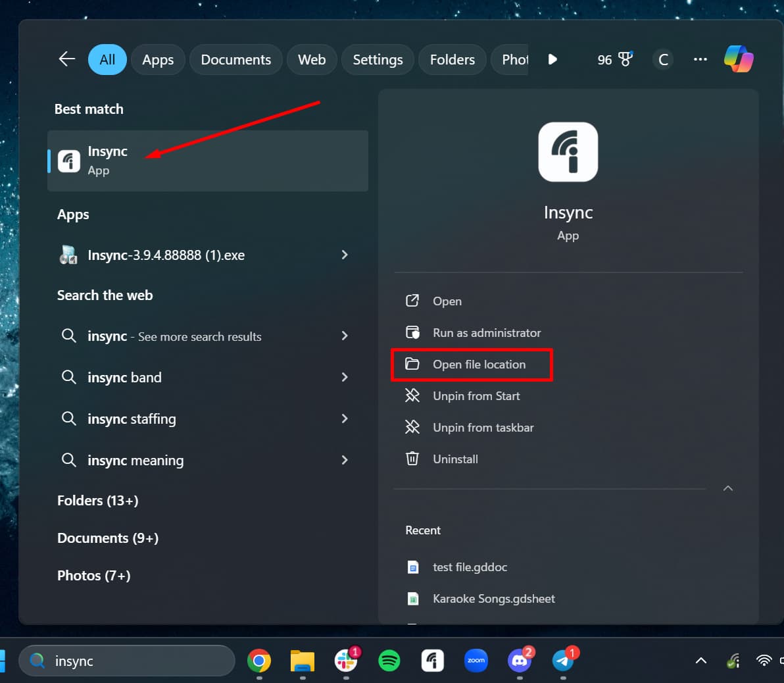Click the taskbar search box with insync
784x683 pixels.
126,661
